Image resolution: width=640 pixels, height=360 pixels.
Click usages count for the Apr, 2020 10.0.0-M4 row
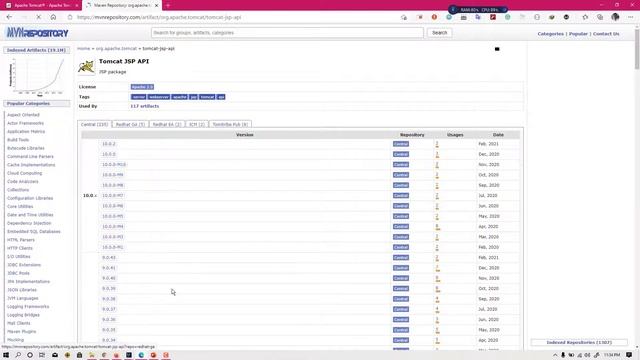coord(437,227)
